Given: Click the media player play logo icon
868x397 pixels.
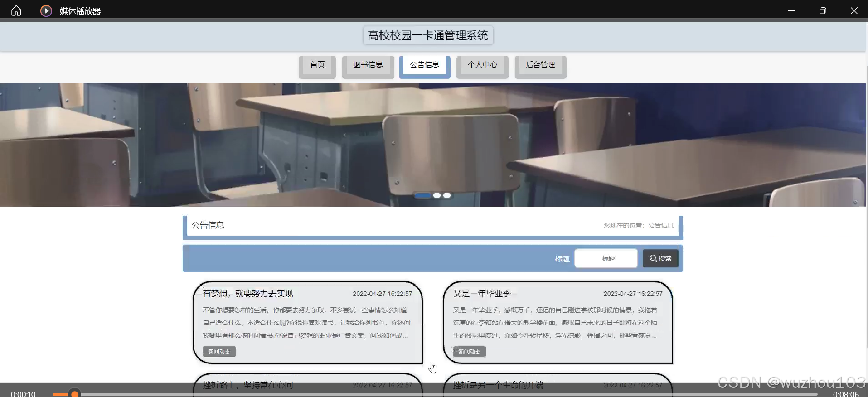Looking at the screenshot, I should pyautogui.click(x=46, y=10).
